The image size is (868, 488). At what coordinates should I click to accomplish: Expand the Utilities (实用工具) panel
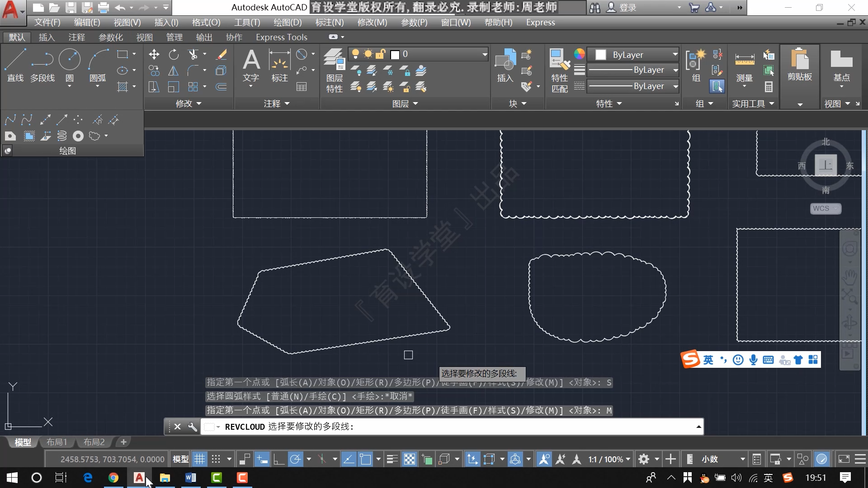click(753, 104)
